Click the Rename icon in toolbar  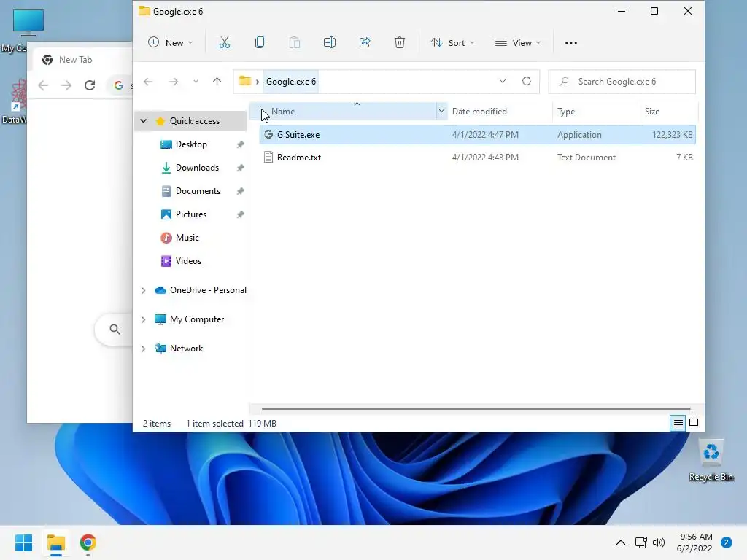click(330, 43)
